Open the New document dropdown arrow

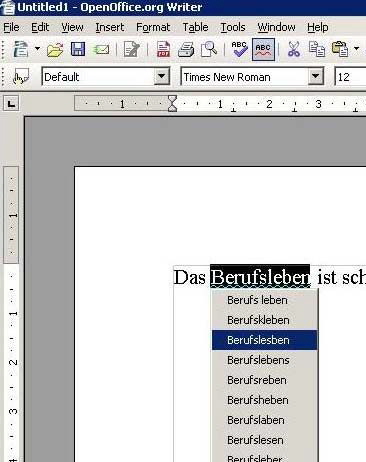(37, 49)
